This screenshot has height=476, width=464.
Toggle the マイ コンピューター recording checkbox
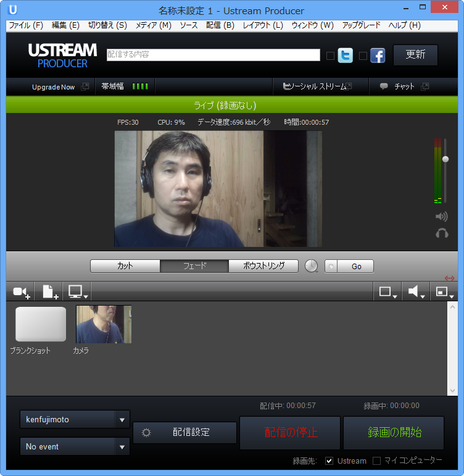(x=376, y=461)
